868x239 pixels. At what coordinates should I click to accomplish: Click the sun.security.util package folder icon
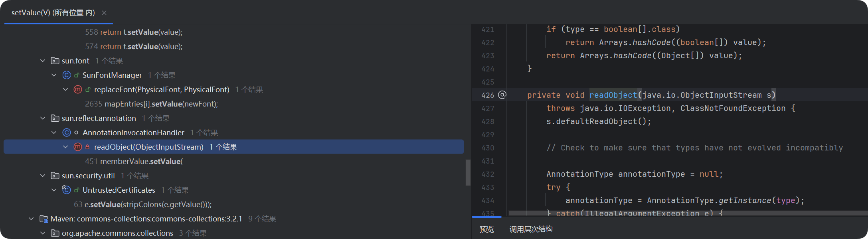click(55, 176)
